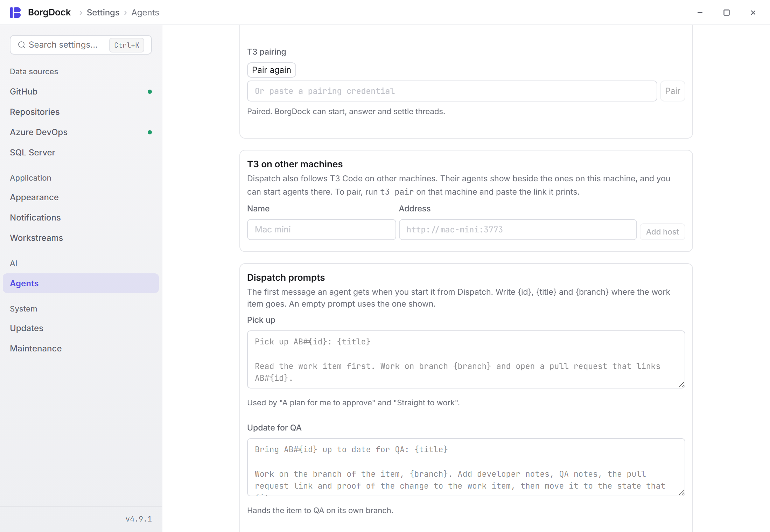Screen dimensions: 770x532
Task: Click inside the Pick up prompt textarea
Action: click(466, 359)
